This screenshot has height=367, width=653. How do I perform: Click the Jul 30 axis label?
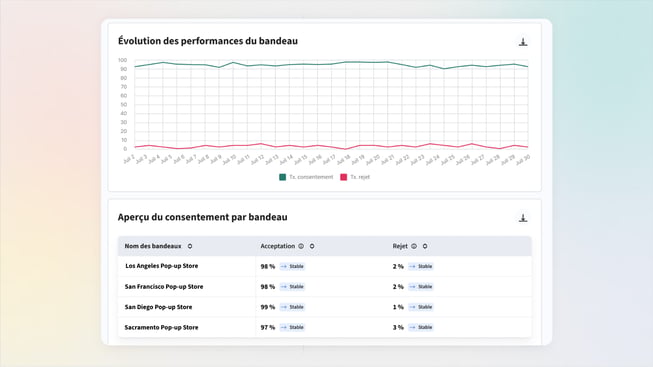pos(522,160)
